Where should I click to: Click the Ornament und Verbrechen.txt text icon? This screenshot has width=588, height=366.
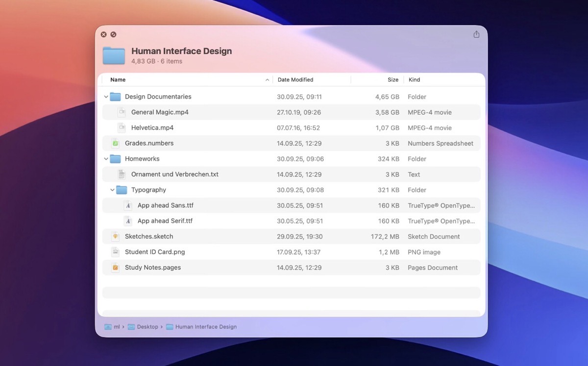tap(122, 175)
